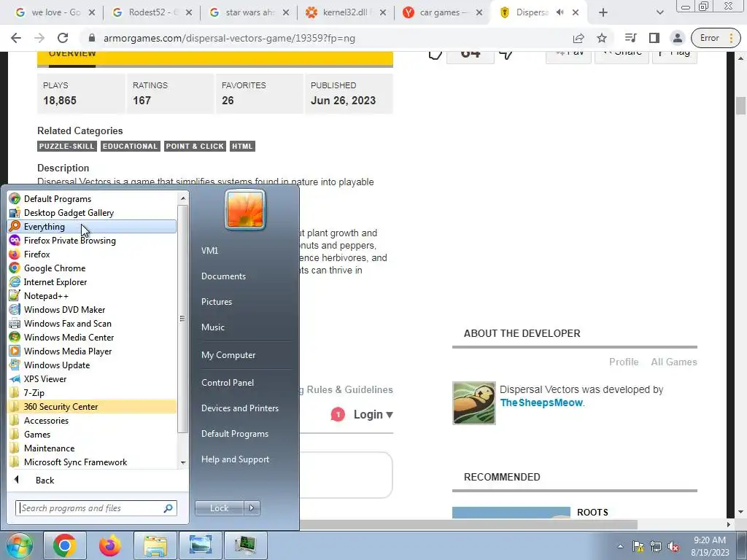This screenshot has height=560, width=747.
Task: Switch to the car games tab
Action: 443,12
